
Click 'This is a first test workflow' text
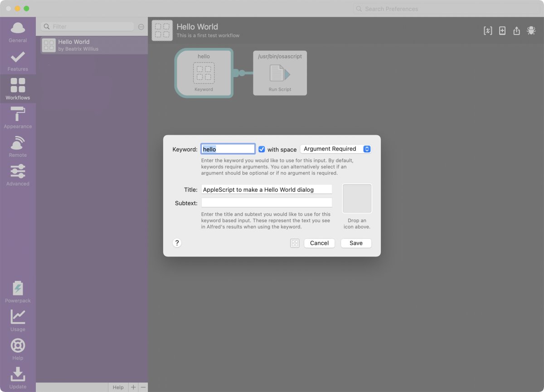point(208,35)
